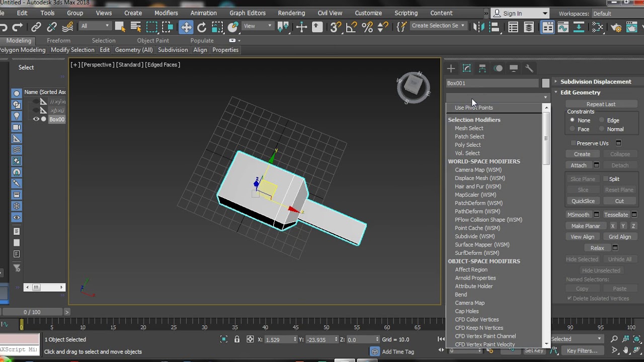Screen dimensions: 644x362
Task: Click the Repeat Last button
Action: point(601,104)
